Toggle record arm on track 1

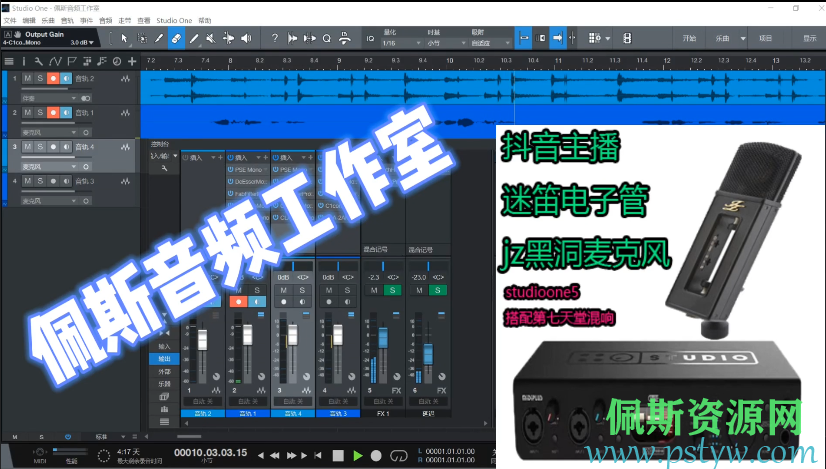[53, 79]
